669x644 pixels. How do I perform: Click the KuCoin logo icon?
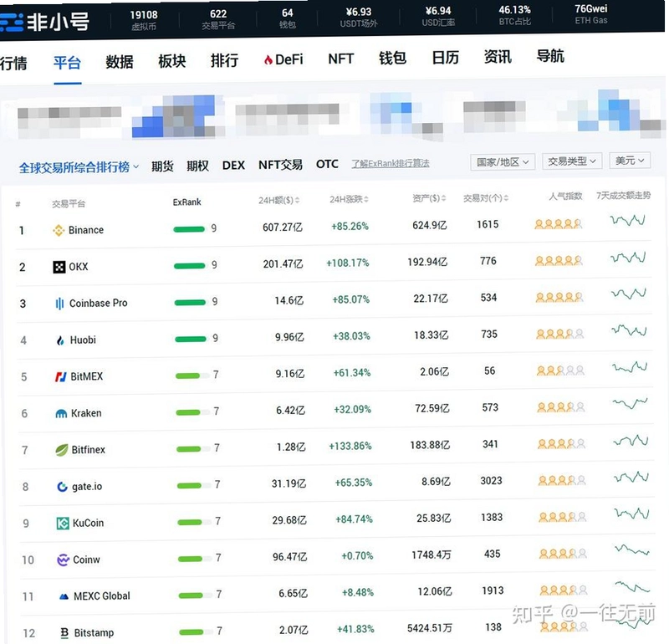pos(63,524)
